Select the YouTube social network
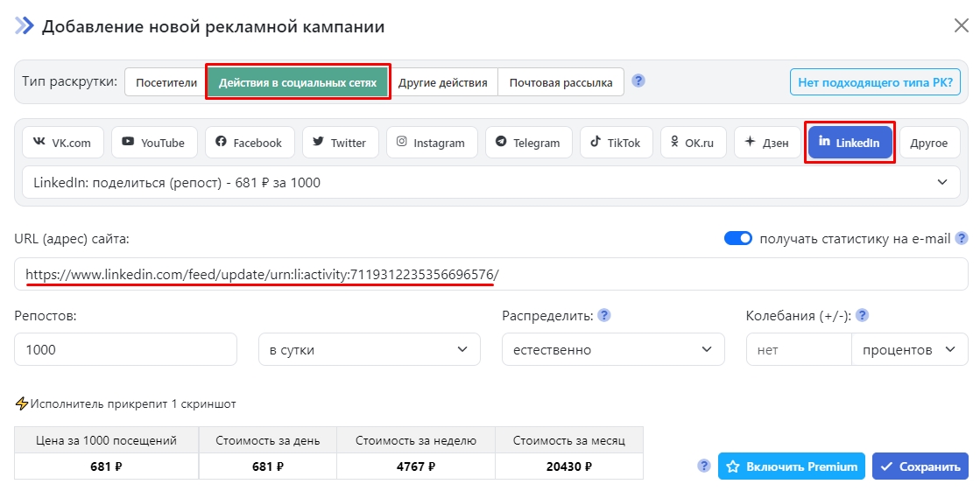This screenshot has height=491, width=980. 153,143
